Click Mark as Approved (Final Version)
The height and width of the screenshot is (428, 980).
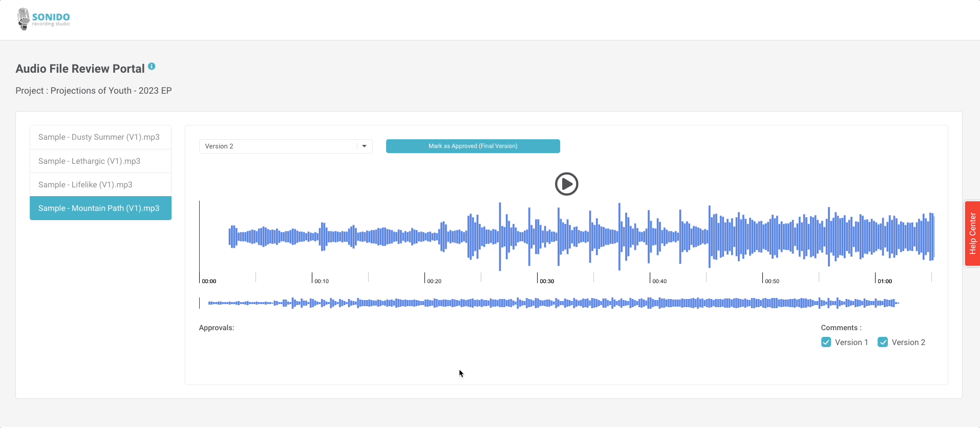[x=473, y=146]
